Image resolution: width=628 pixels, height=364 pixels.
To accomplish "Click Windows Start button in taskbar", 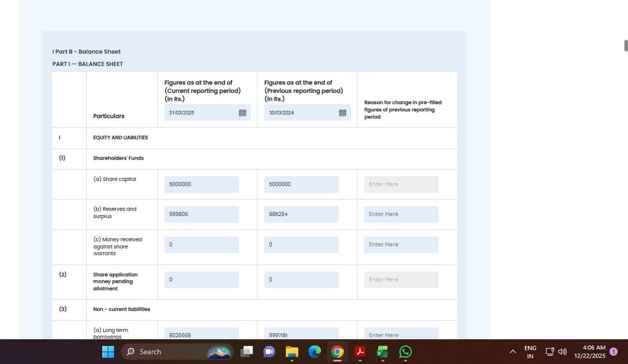I will [108, 352].
